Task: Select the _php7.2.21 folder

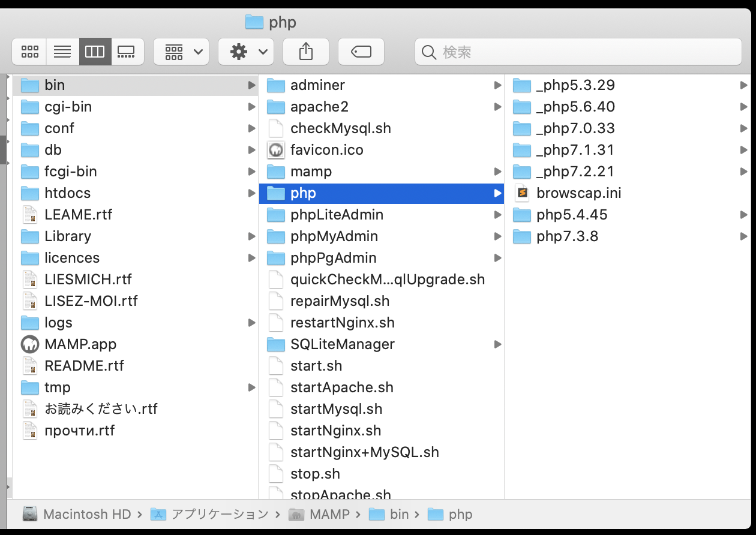Action: [628, 172]
